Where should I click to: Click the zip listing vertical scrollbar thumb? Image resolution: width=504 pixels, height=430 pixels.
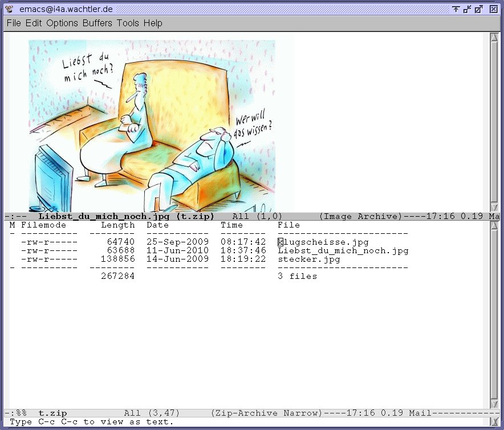point(494,314)
